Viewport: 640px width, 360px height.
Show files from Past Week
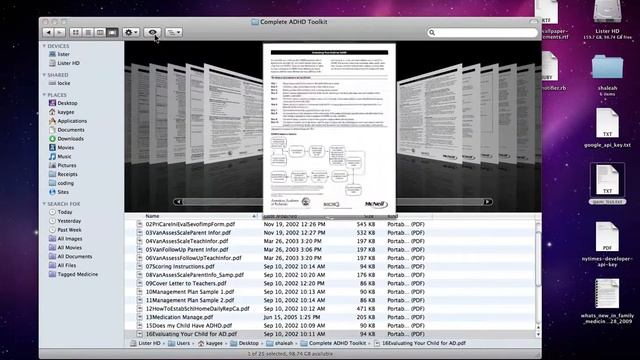coord(65,230)
